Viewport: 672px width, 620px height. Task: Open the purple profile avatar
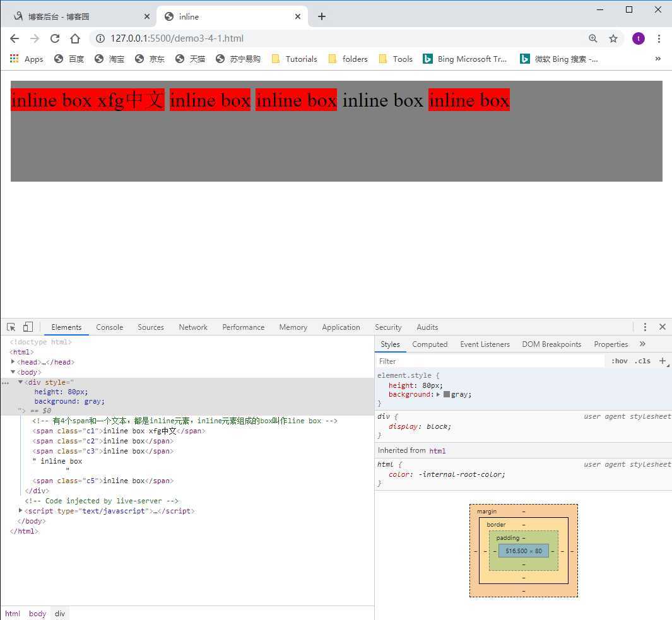pyautogui.click(x=638, y=38)
